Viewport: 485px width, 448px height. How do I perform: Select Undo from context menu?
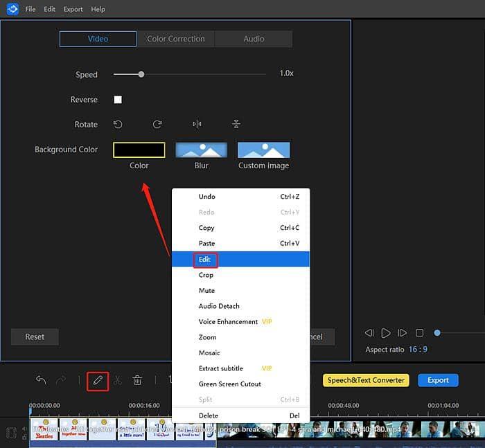pyautogui.click(x=240, y=197)
